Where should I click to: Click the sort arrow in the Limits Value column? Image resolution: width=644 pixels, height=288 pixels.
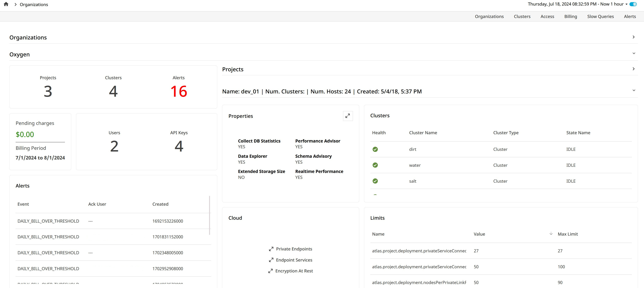[551, 234]
